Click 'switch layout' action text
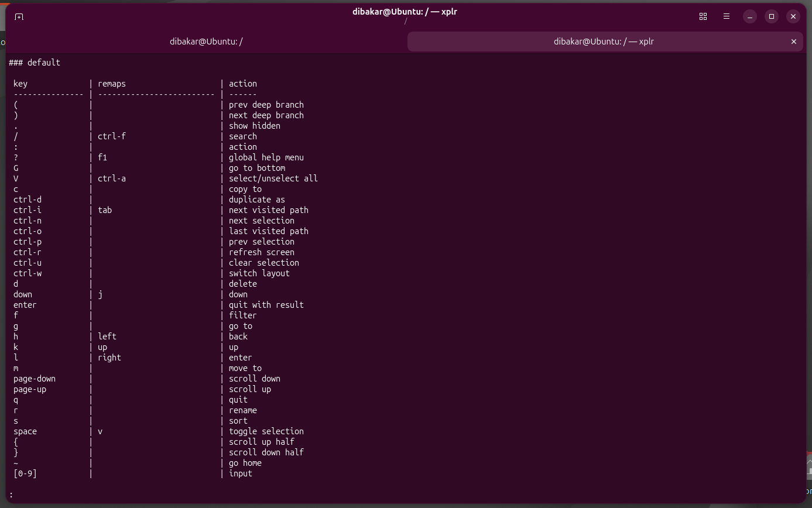 click(259, 273)
